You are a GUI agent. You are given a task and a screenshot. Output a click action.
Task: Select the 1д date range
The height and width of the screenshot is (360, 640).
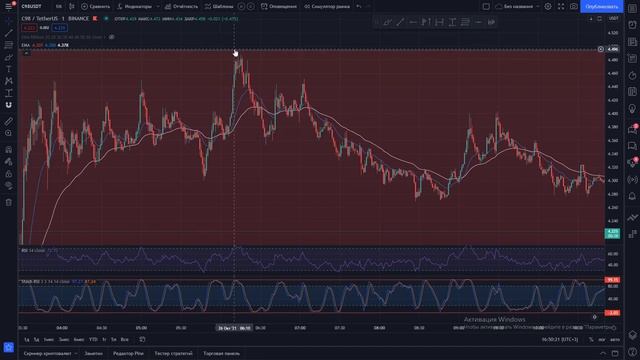[27, 340]
